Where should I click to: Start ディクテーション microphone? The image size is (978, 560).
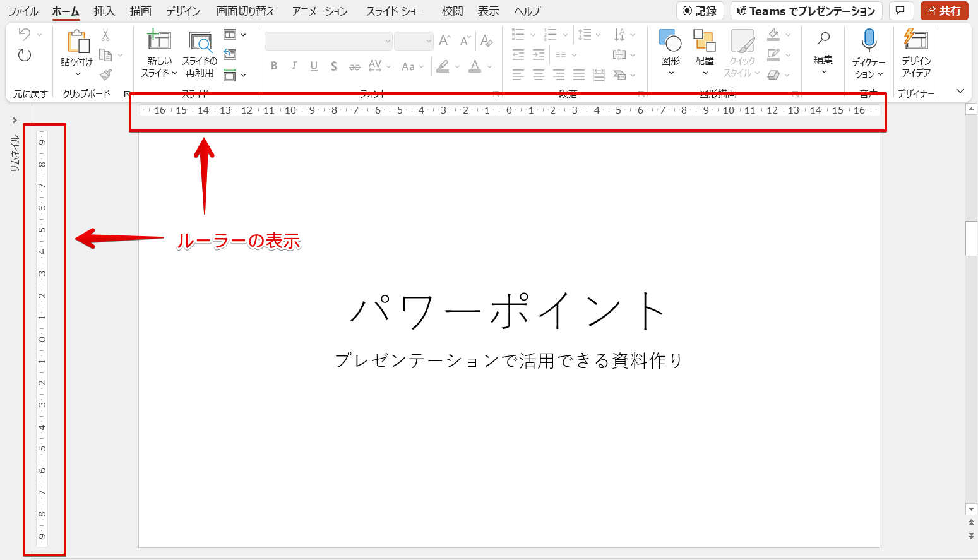point(869,40)
